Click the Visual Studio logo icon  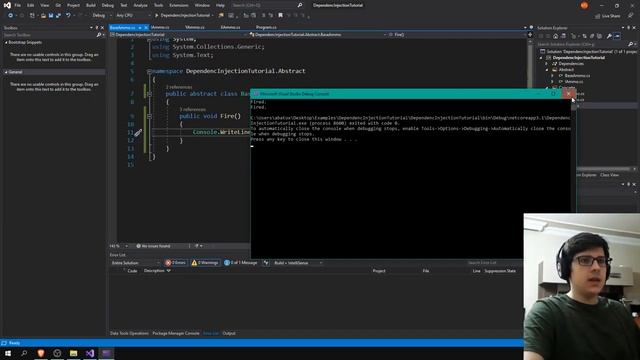click(x=7, y=5)
